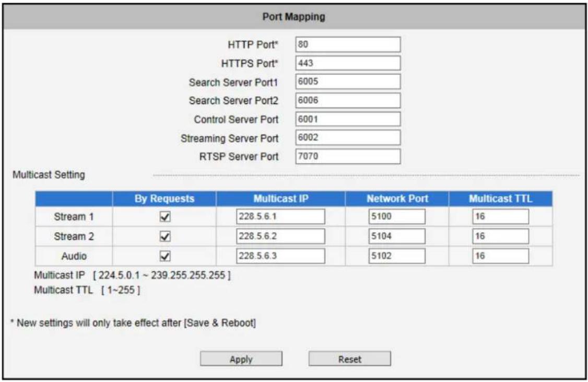The width and height of the screenshot is (588, 382).
Task: Click the By Requests column header
Action: click(164, 199)
